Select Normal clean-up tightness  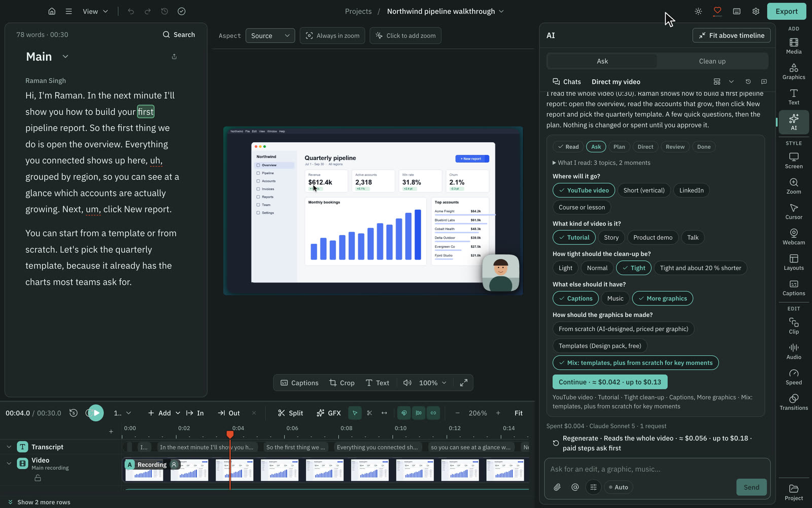(597, 268)
